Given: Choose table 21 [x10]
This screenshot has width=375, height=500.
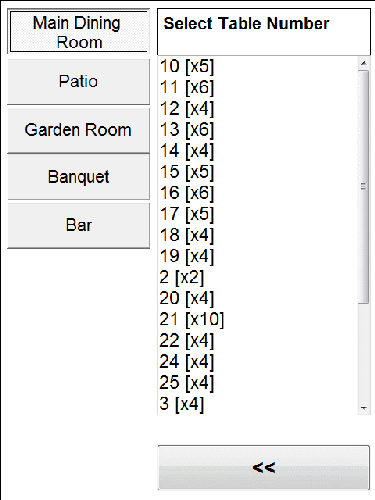Looking at the screenshot, I should coord(258,319).
